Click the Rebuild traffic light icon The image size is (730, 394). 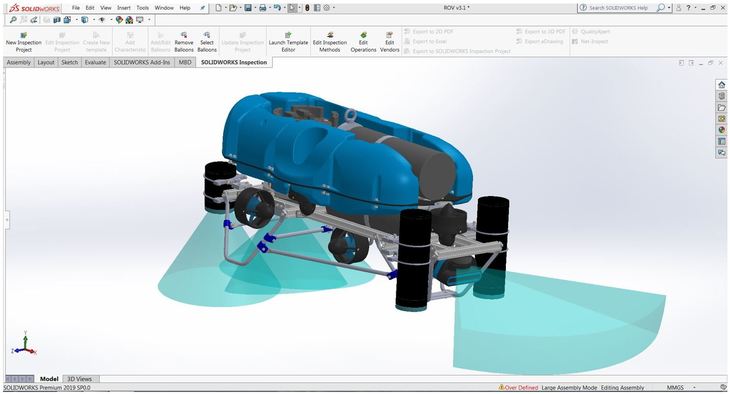307,8
